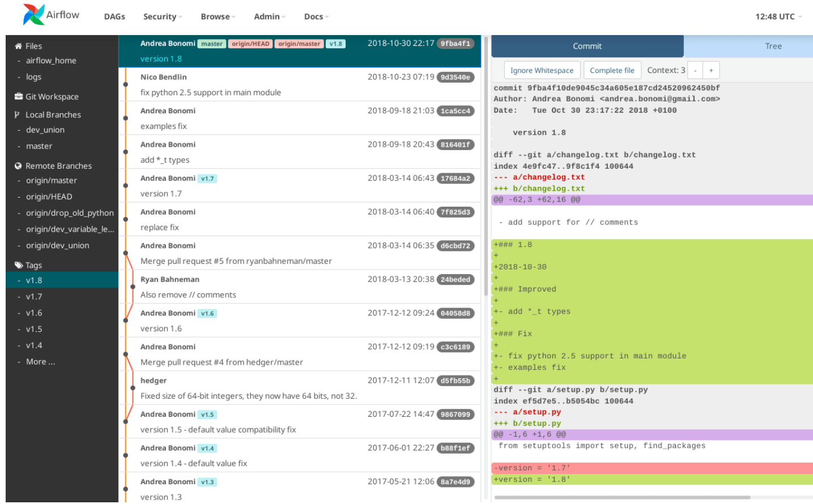Toggle Ignore Whitespace in diff view

pos(542,70)
